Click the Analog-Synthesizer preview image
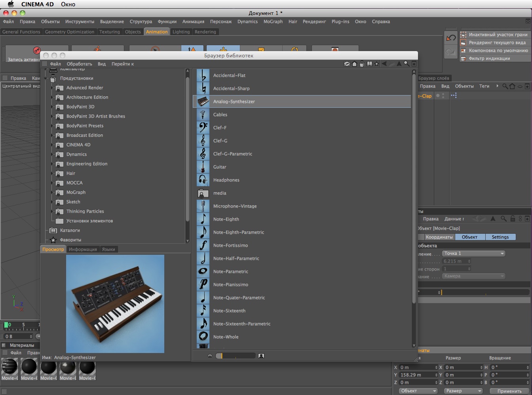Screen dimensions: 532x395 click(x=115, y=303)
